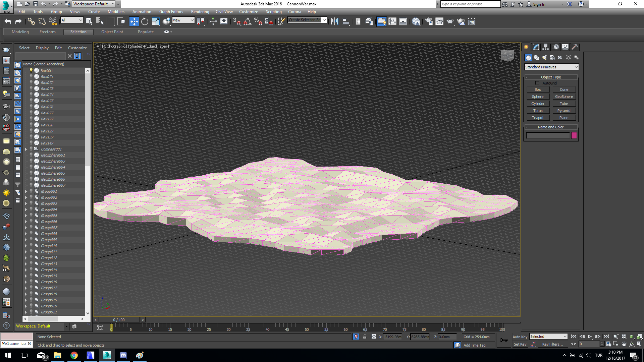Viewport: 644px width, 362px height.
Task: Click the pink object color swatch
Action: coord(574,135)
